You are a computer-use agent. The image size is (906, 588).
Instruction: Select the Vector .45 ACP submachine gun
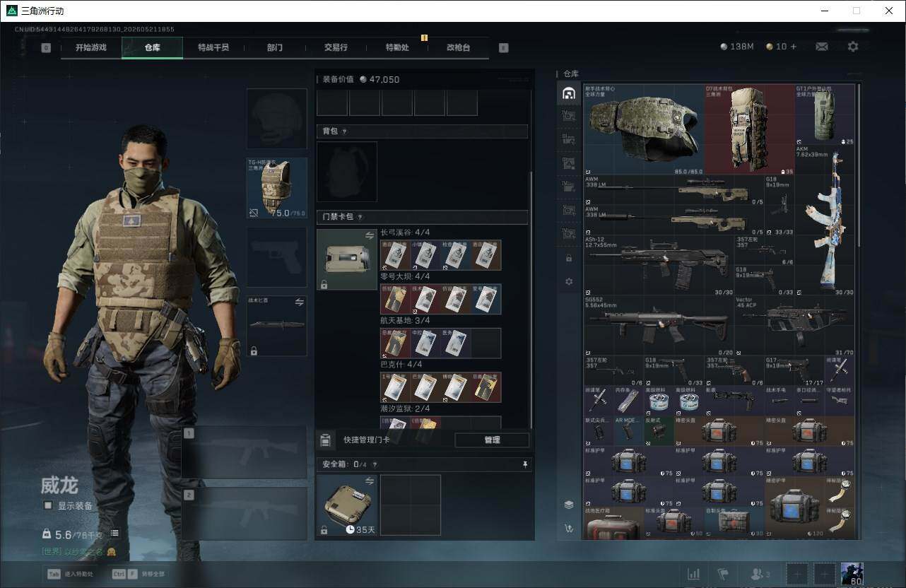tap(794, 326)
